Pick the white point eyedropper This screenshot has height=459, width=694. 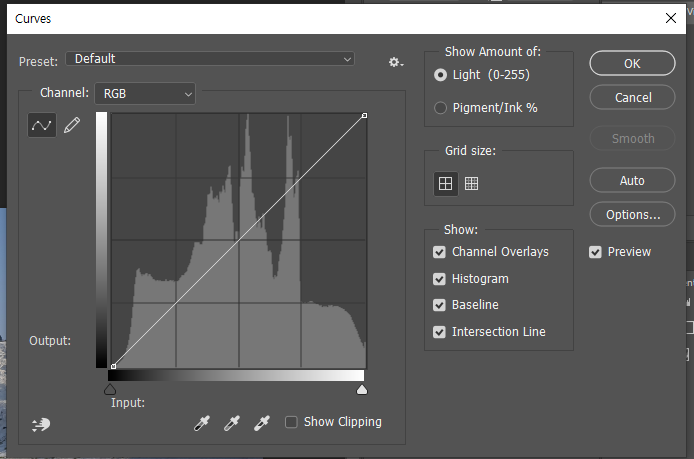tap(262, 423)
